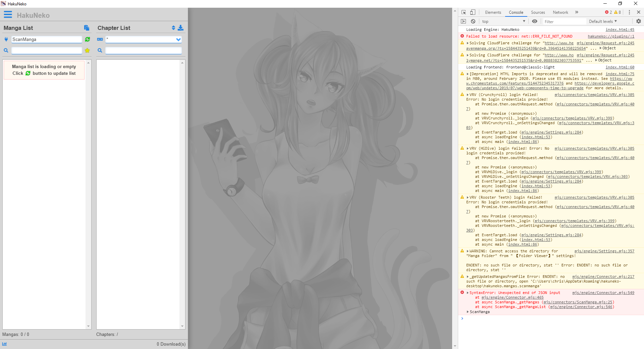The width and height of the screenshot is (644, 349).
Task: Click the clipboard icon beside Manga List
Action: (87, 28)
